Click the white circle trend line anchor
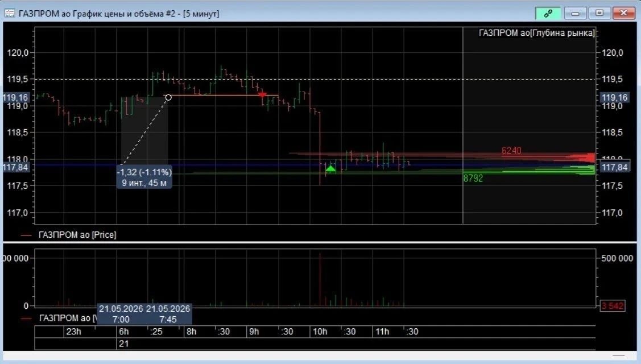The width and height of the screenshot is (641, 364). click(x=168, y=97)
